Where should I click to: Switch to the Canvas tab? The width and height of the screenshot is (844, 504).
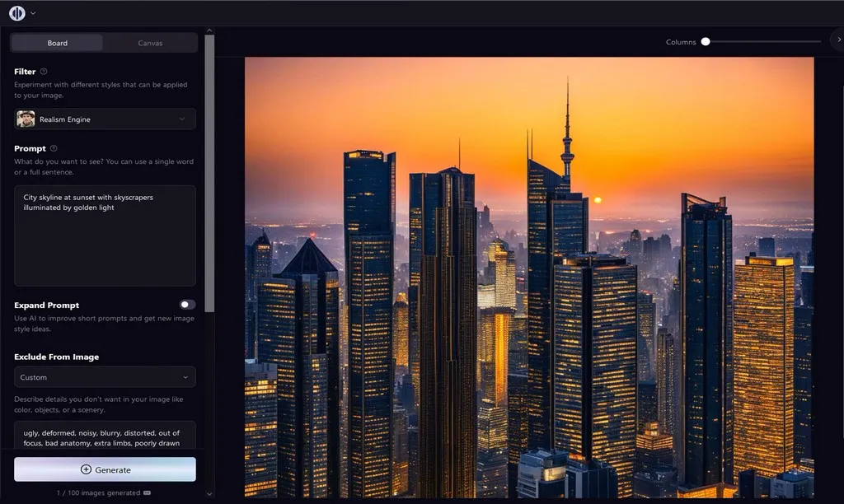(x=150, y=42)
